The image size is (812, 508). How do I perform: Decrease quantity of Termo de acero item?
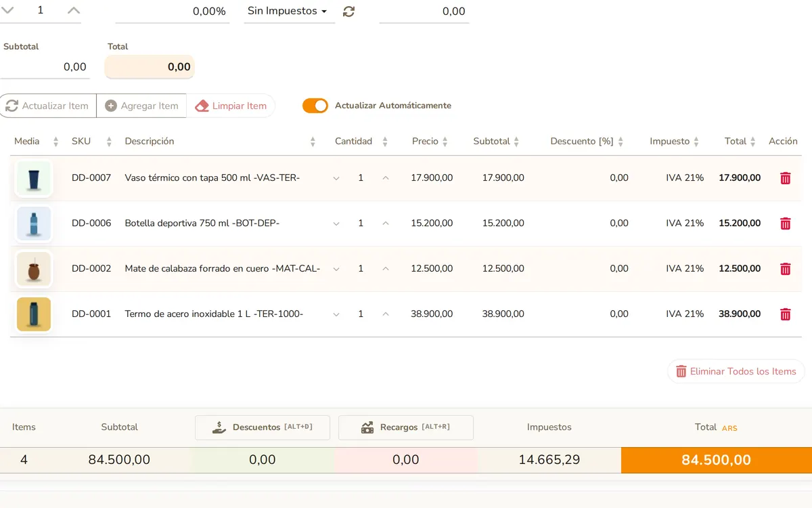click(336, 314)
